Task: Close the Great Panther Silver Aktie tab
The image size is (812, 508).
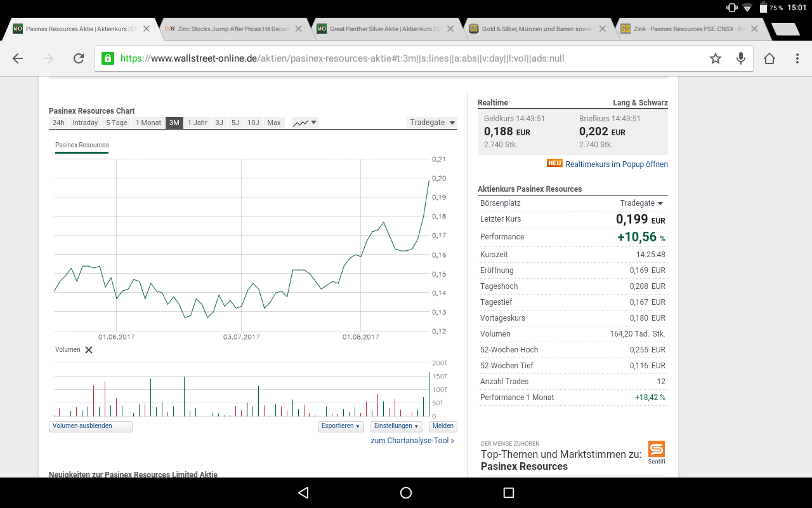Action: pyautogui.click(x=450, y=29)
